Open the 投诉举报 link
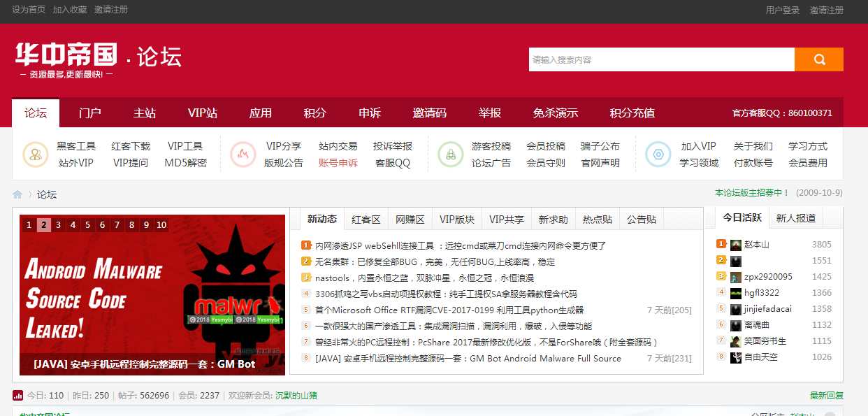 tap(393, 146)
